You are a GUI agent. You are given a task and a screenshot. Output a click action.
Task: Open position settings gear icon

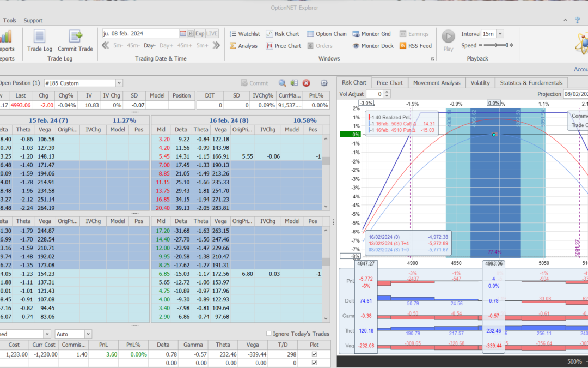(324, 83)
